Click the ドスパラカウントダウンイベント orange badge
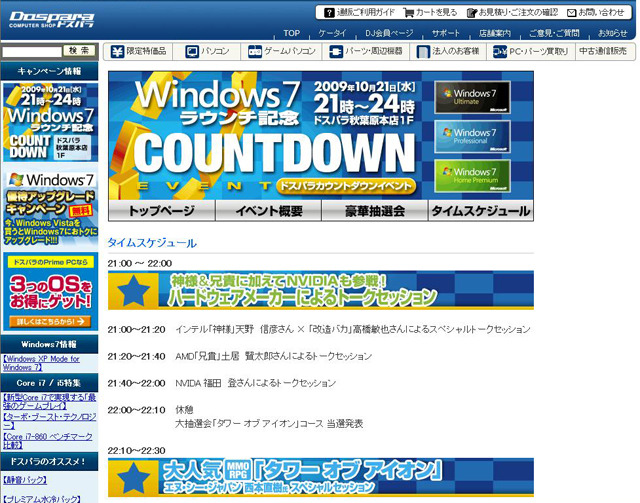The image size is (640, 503). coord(346,186)
